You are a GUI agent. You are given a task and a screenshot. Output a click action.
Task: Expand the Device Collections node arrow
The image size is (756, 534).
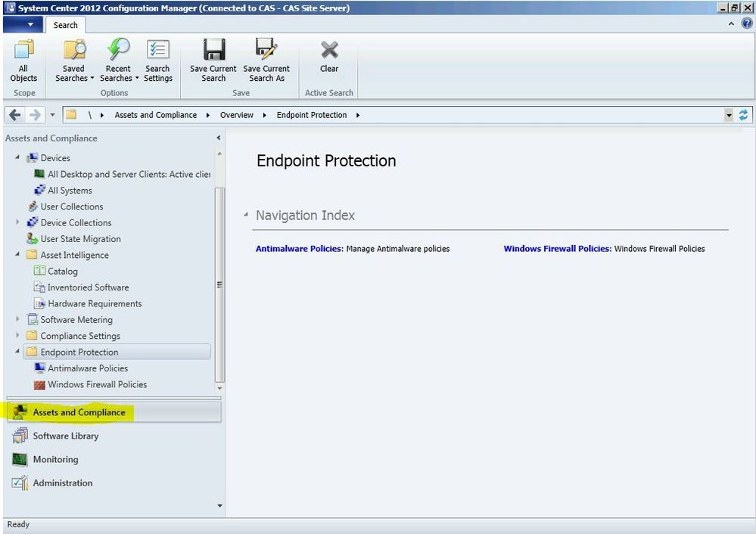(17, 222)
